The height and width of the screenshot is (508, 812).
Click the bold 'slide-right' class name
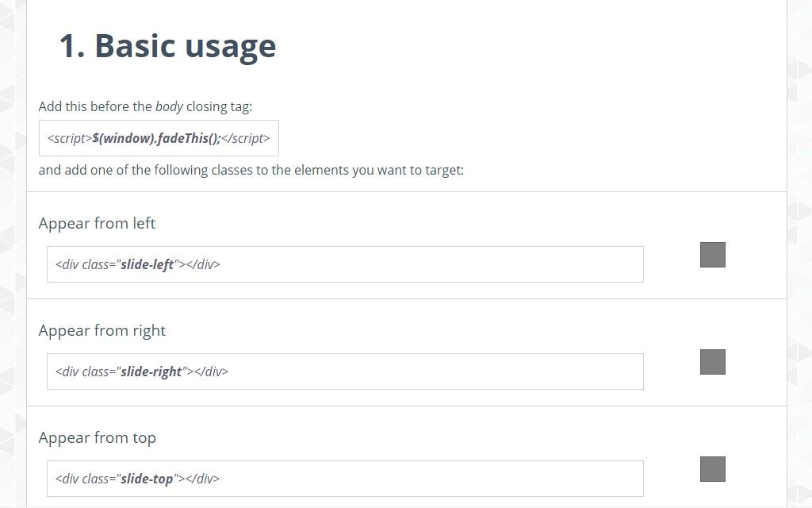151,371
